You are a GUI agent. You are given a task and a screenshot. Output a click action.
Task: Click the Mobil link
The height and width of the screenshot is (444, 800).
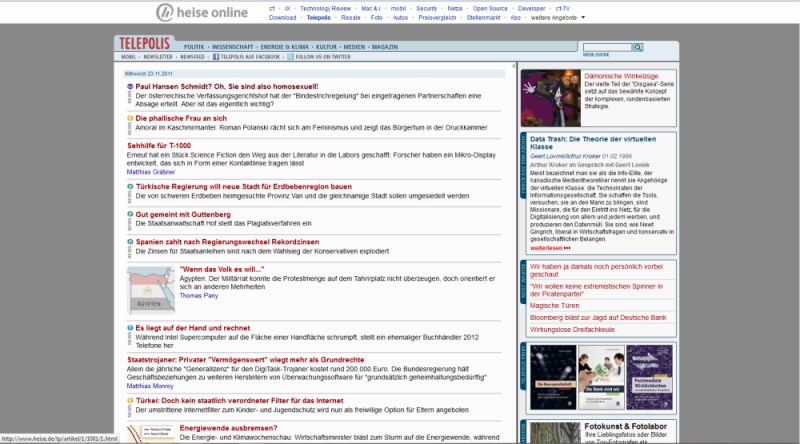click(129, 57)
